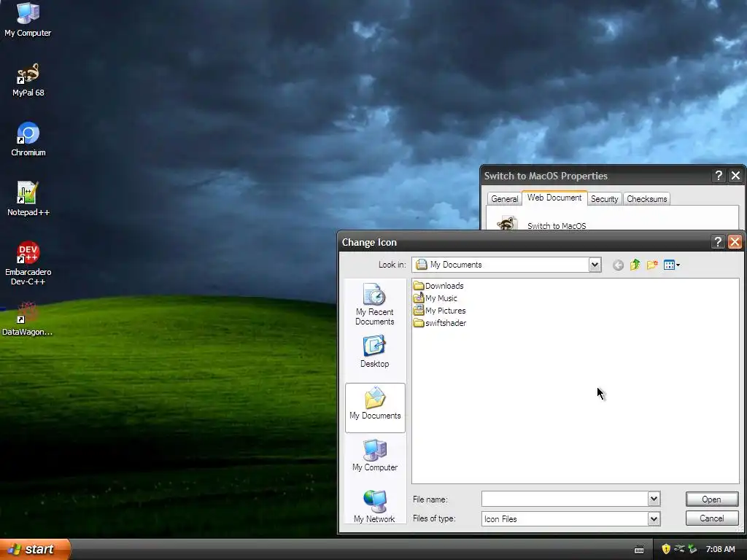Go to Desktop in the places bar

pyautogui.click(x=374, y=351)
